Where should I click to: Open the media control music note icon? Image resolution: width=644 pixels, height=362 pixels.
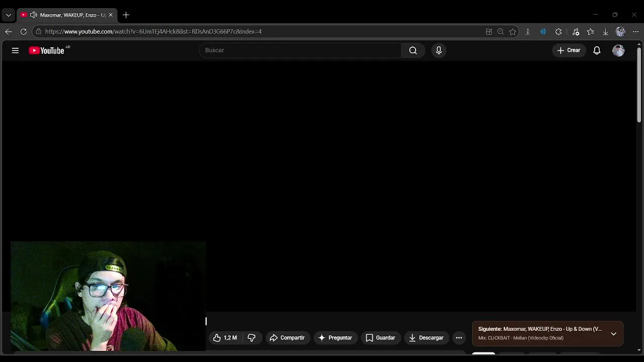coord(576,32)
